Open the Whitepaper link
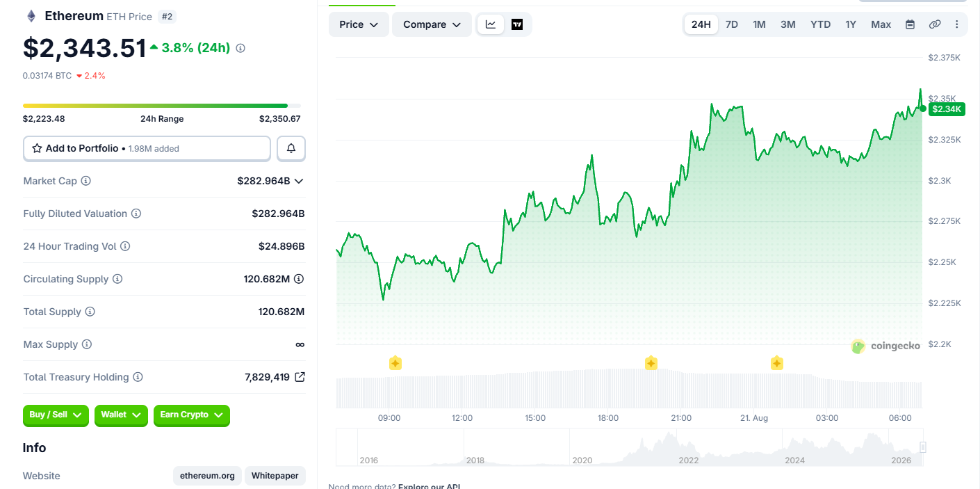Screen dimensions: 980x489 (275, 476)
